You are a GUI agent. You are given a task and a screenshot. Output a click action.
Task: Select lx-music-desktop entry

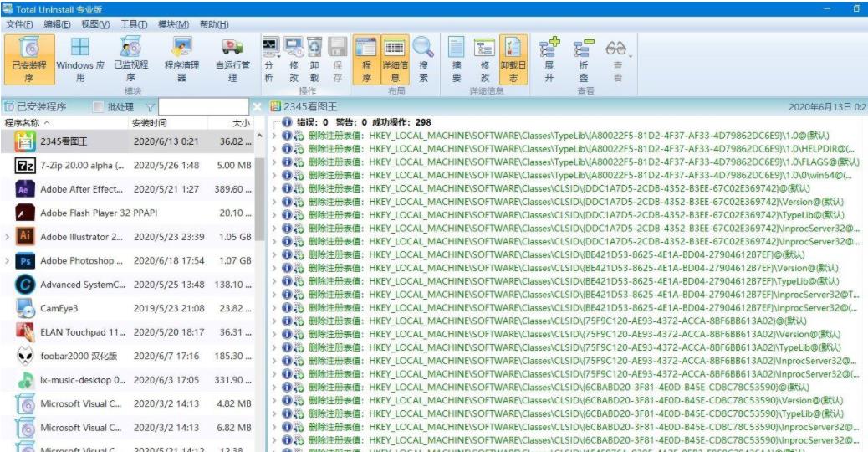tap(128, 380)
